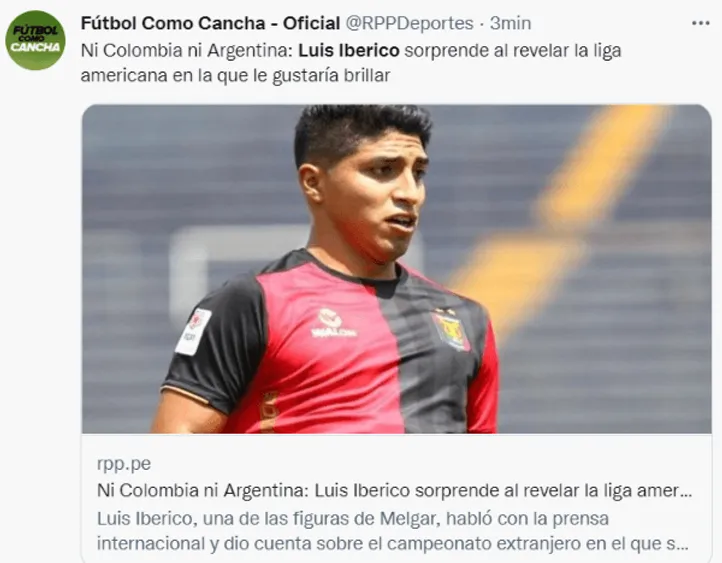722x563 pixels.
Task: Click the second description line about campeonato extranjero
Action: [393, 544]
